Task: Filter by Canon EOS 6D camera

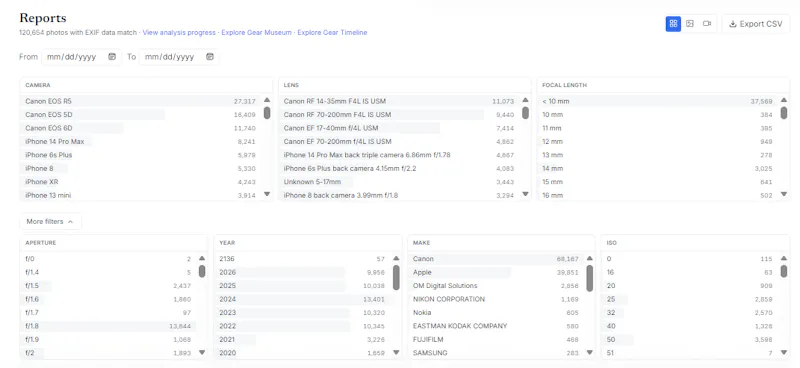Action: 140,128
